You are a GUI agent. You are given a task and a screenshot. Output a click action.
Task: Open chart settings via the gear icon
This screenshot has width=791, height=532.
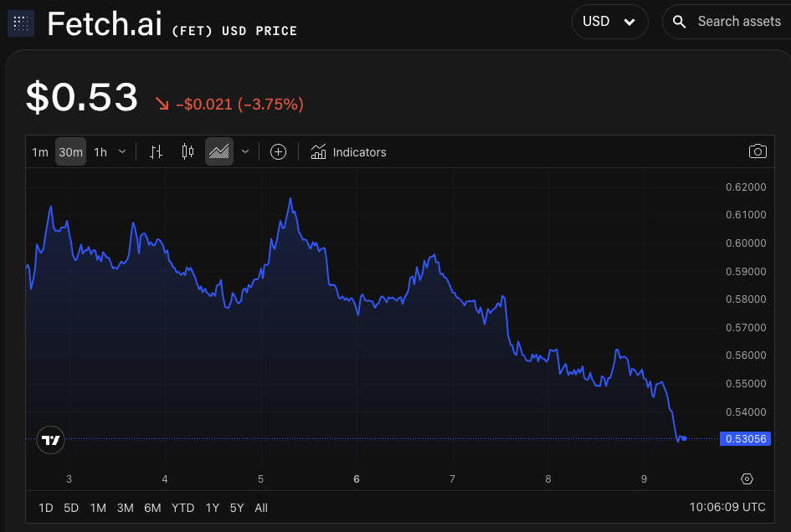(x=747, y=478)
